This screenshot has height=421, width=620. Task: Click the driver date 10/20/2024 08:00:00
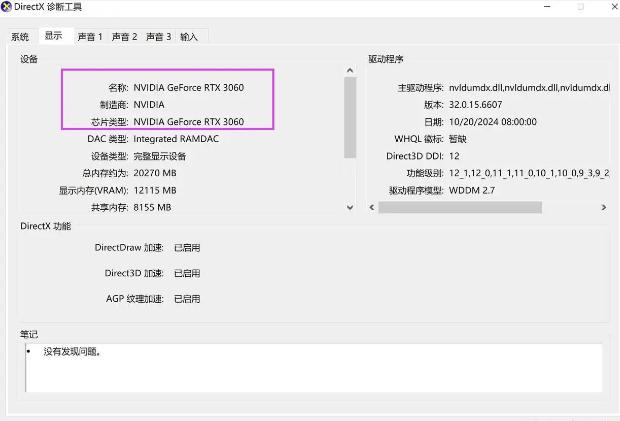click(x=493, y=122)
